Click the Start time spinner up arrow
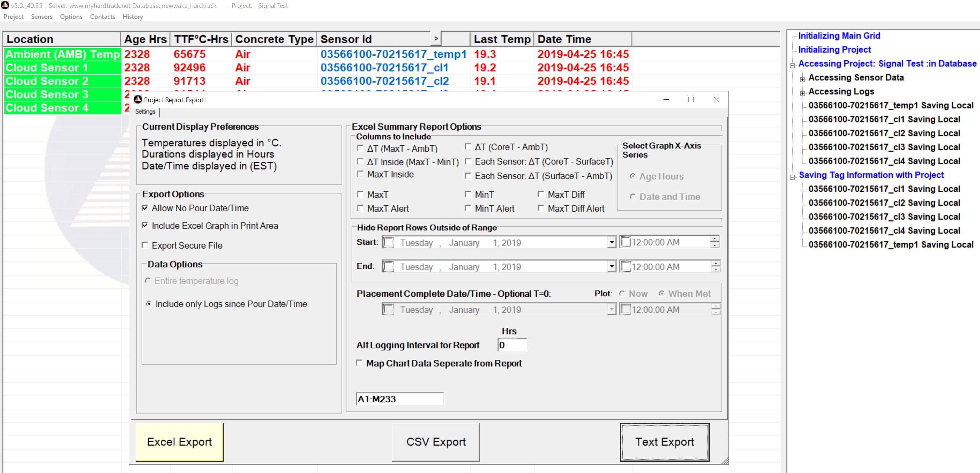The image size is (980, 473). tap(715, 239)
